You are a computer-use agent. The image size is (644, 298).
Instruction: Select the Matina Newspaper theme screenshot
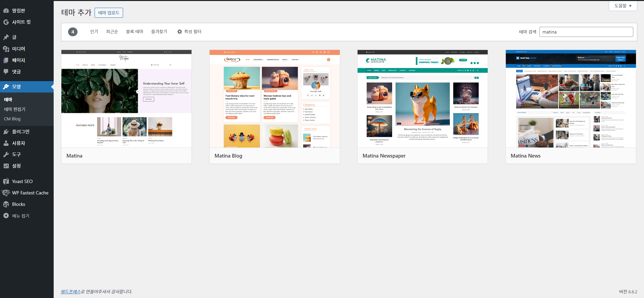(x=423, y=99)
